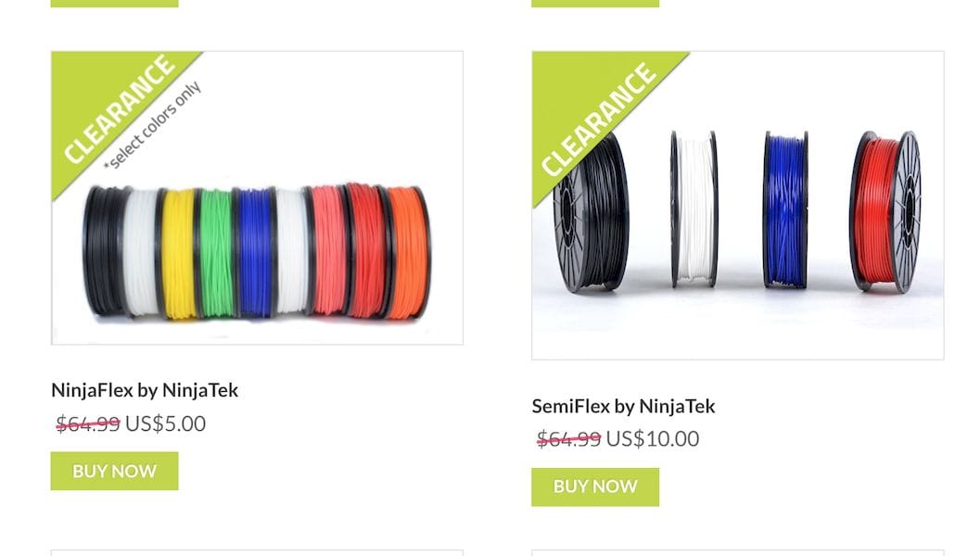Click the red SemiFlex filament spool
The width and height of the screenshot is (980, 556).
(885, 211)
